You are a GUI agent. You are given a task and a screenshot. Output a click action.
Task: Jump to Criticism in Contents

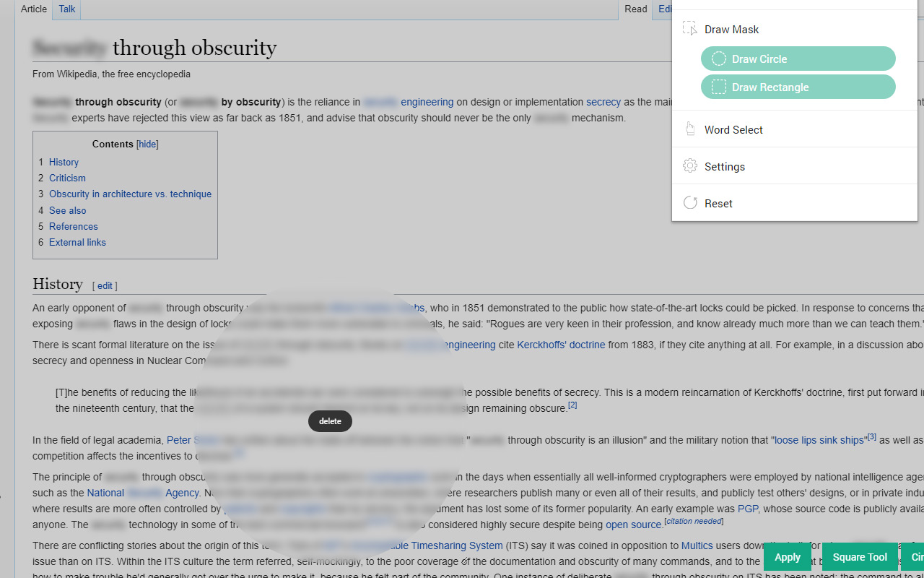coord(67,178)
